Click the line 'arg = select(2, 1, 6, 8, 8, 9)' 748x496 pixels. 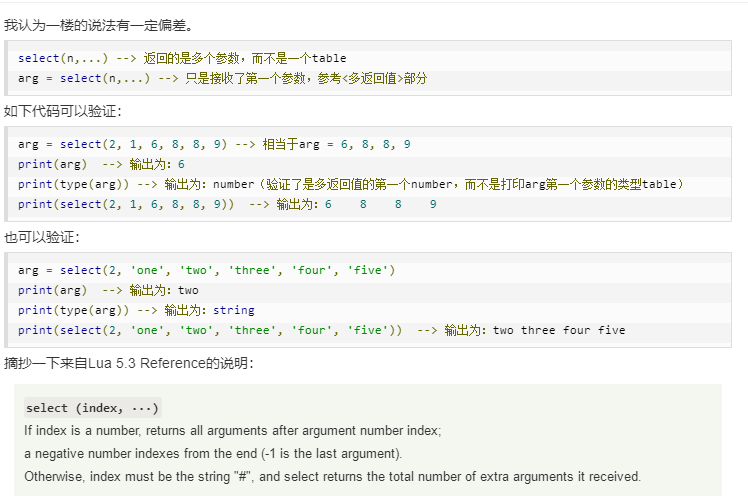(214, 144)
